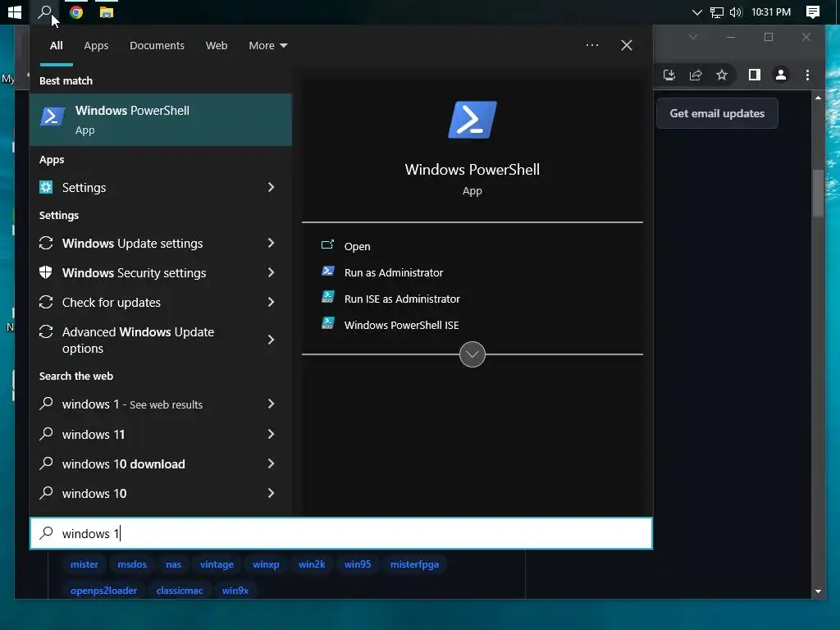
Task: Click the taskbar search magnifier icon
Action: pyautogui.click(x=45, y=11)
